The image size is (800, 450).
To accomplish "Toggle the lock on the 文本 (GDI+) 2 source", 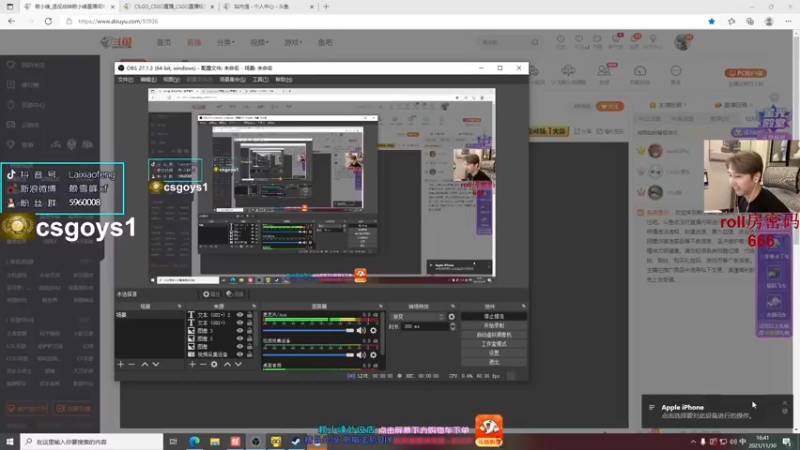I will 249,315.
